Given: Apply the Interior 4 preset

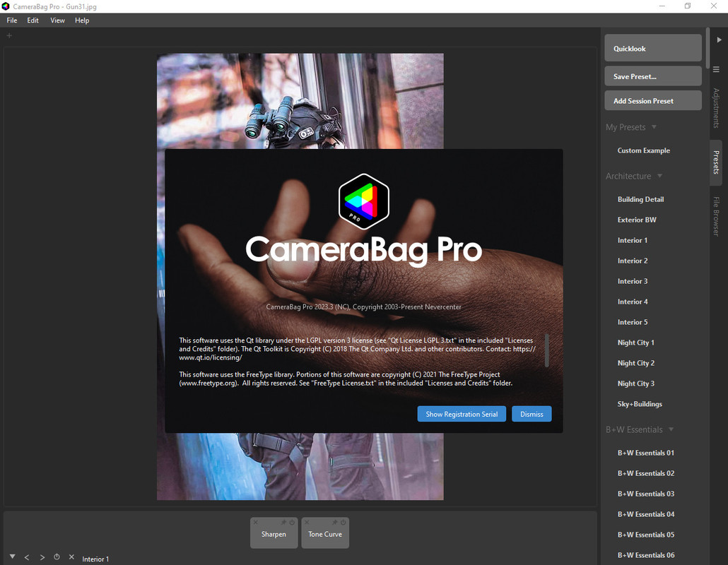Looking at the screenshot, I should [x=633, y=301].
